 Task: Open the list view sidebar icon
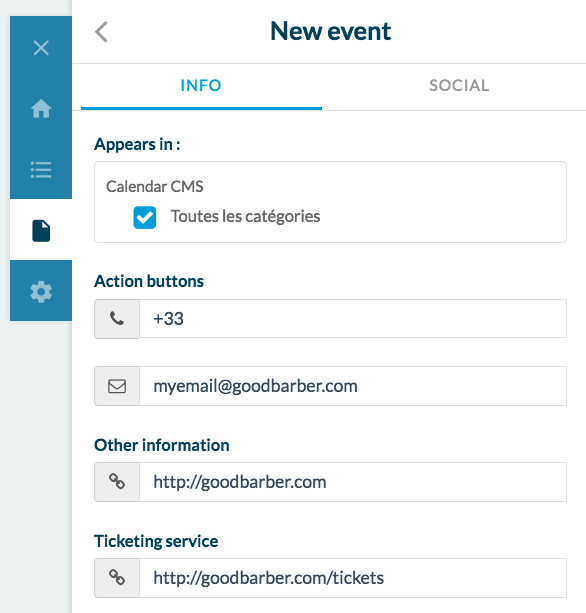[41, 170]
